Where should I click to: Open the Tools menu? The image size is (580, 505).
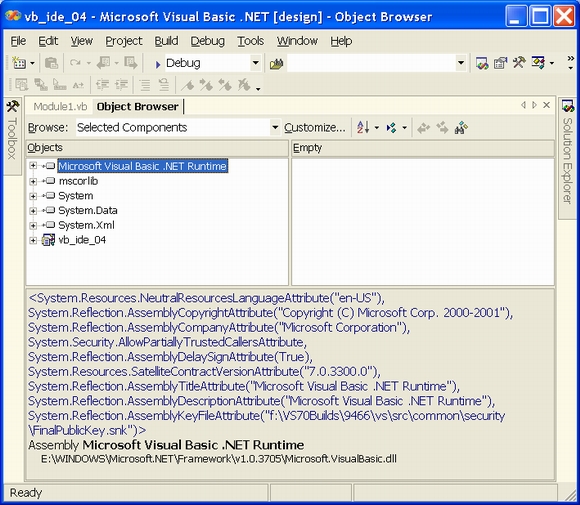click(250, 41)
